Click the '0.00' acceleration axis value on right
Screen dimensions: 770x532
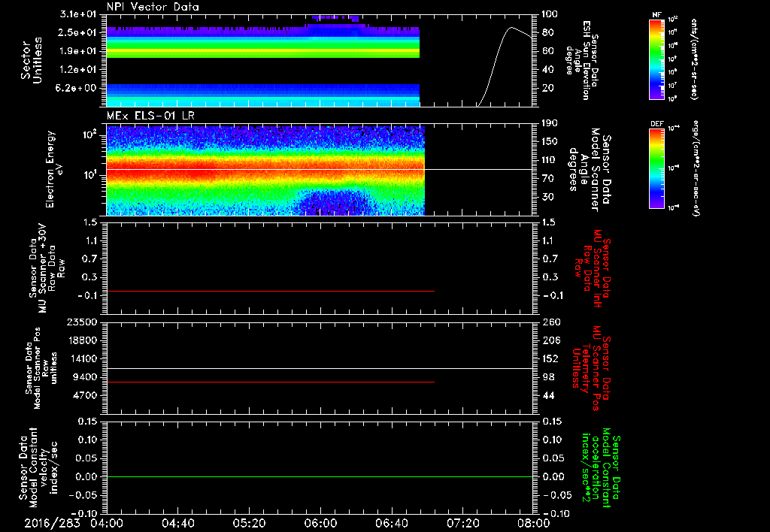553,476
